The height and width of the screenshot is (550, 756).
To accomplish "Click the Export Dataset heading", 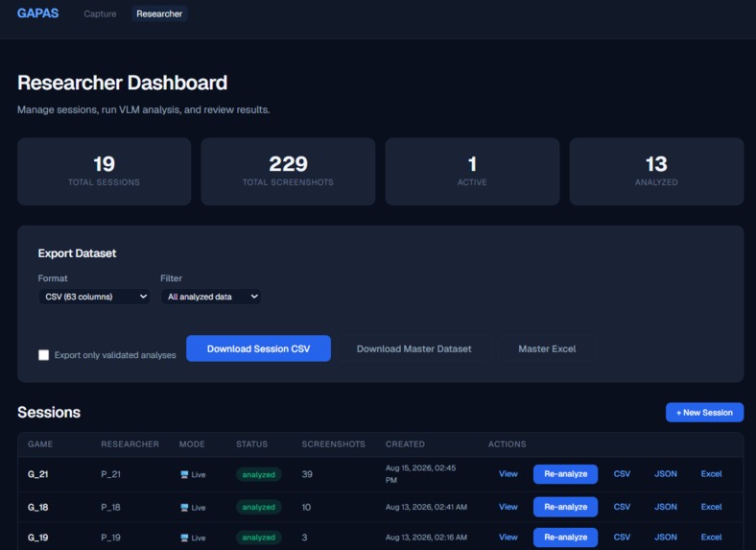I will [77, 253].
